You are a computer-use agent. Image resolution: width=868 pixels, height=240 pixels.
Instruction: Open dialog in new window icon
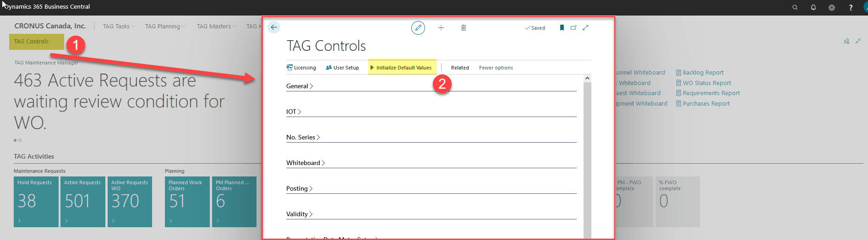tap(573, 28)
